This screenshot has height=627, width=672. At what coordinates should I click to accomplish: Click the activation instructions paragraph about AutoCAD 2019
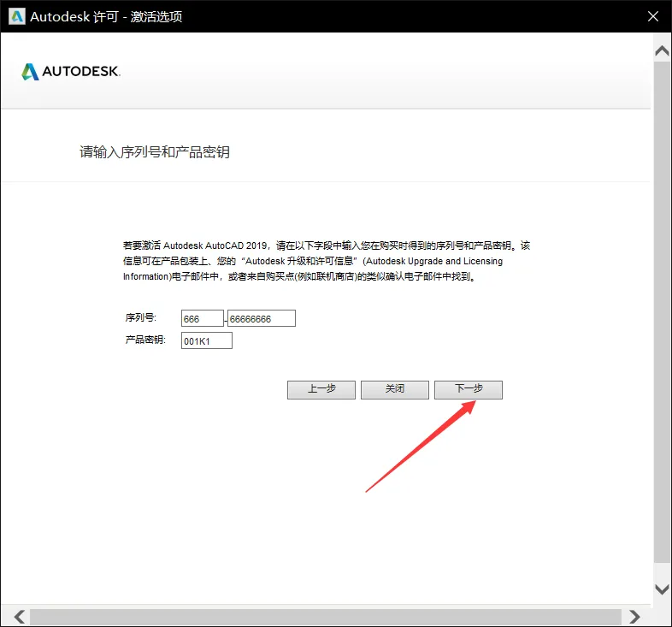click(x=327, y=261)
